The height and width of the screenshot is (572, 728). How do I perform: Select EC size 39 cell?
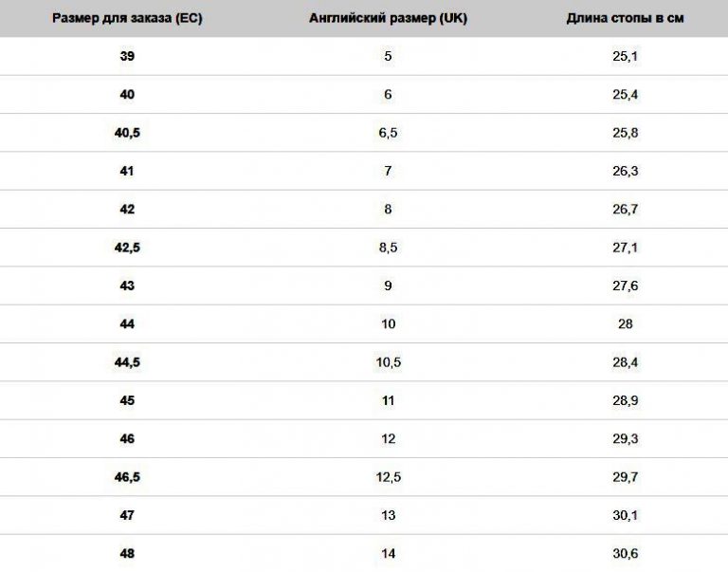click(x=127, y=57)
